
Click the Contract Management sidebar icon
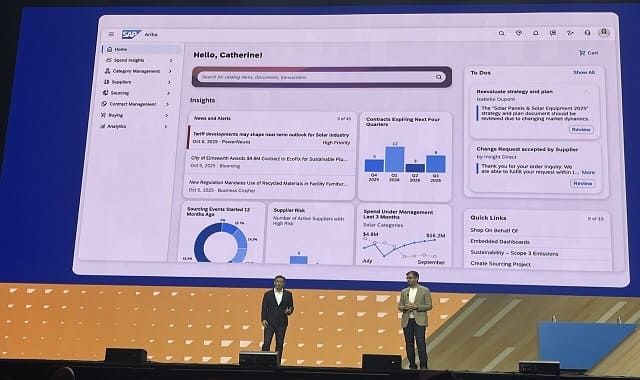pos(104,104)
